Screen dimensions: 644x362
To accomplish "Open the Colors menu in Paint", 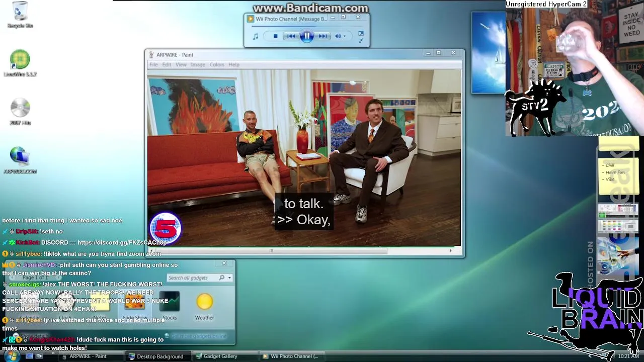I will (x=217, y=64).
